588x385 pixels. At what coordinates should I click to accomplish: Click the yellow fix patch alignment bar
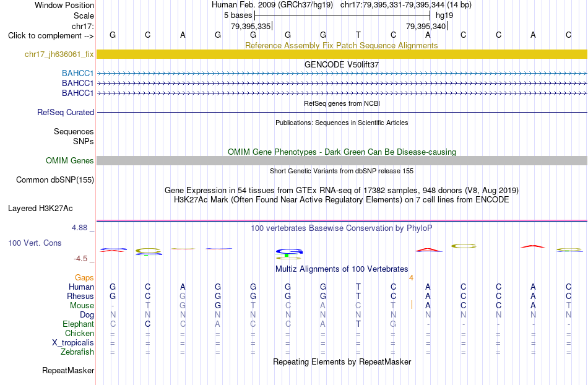pos(342,54)
